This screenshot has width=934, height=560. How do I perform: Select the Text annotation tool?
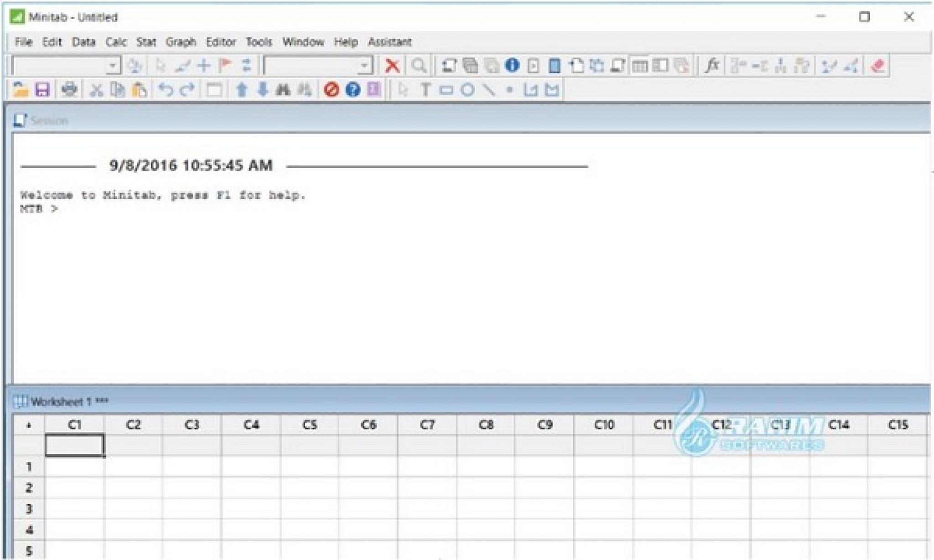click(426, 90)
